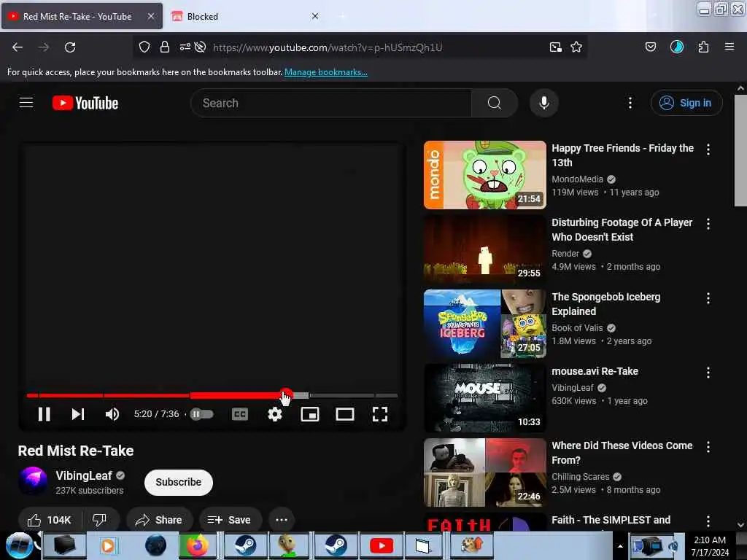747x560 pixels.
Task: Click the search magnifier button
Action: [495, 103]
